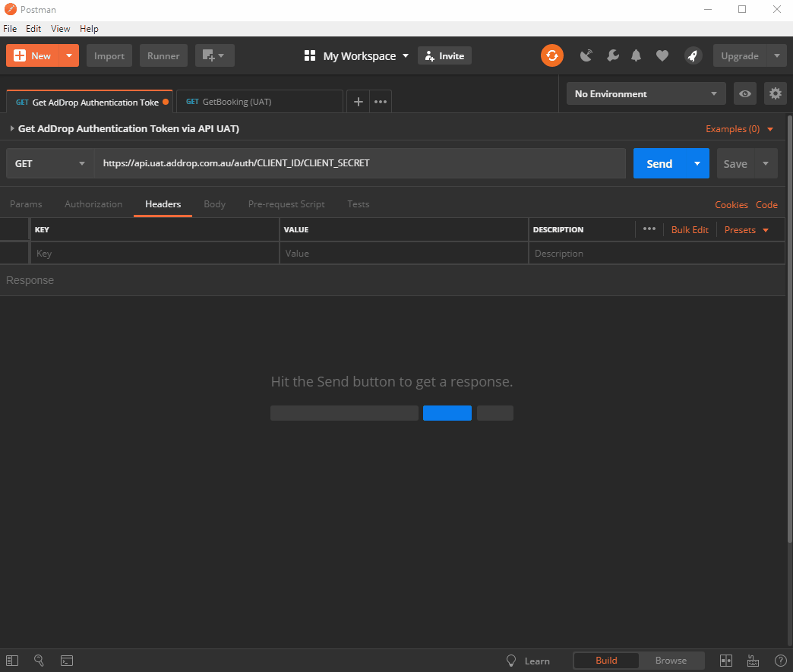Click the vertical scrollbar on right
This screenshot has width=793, height=672.
(x=790, y=329)
